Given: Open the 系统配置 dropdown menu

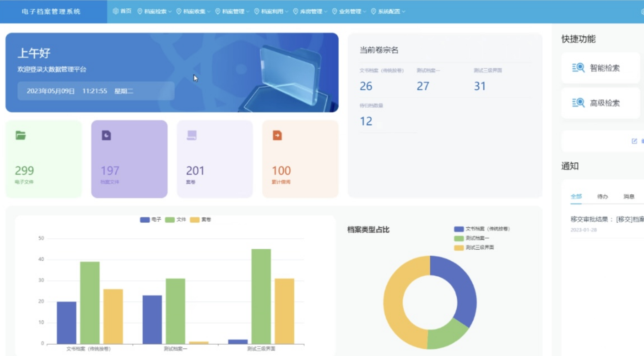Looking at the screenshot, I should coord(388,11).
